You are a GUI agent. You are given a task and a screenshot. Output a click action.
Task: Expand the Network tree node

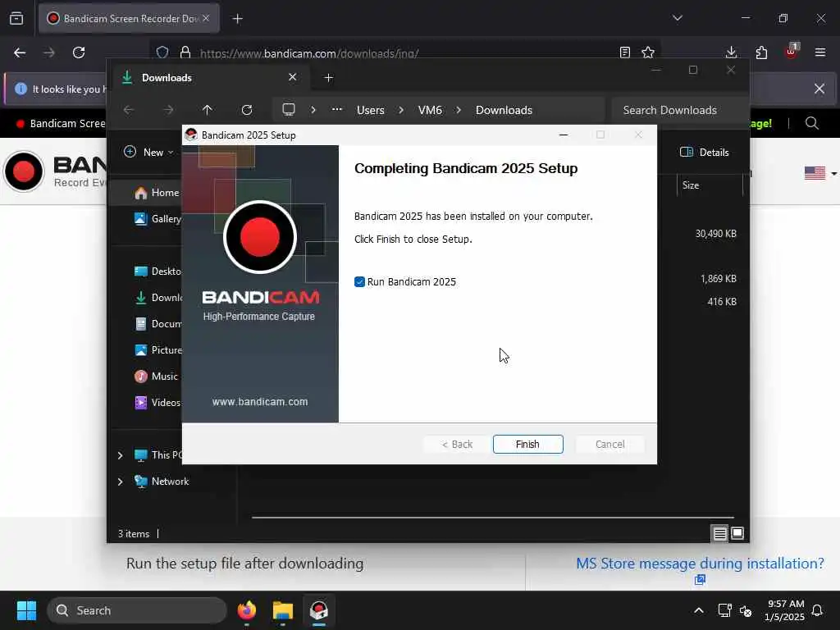click(120, 482)
